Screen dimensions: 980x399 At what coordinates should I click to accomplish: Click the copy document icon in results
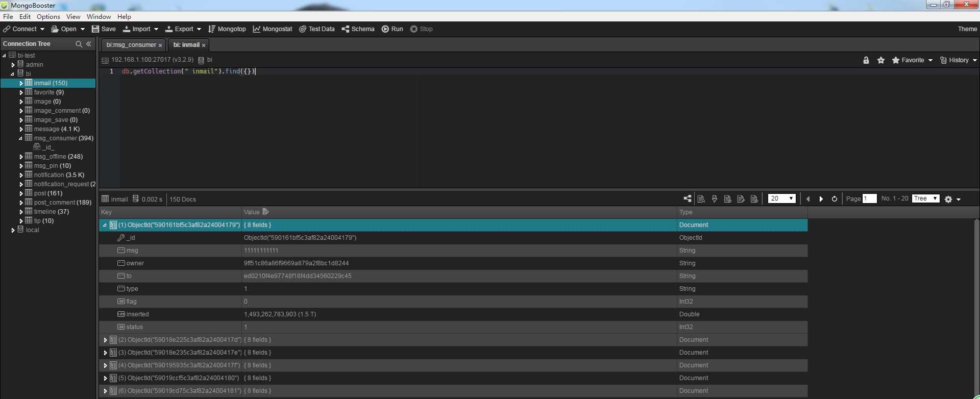(x=754, y=199)
